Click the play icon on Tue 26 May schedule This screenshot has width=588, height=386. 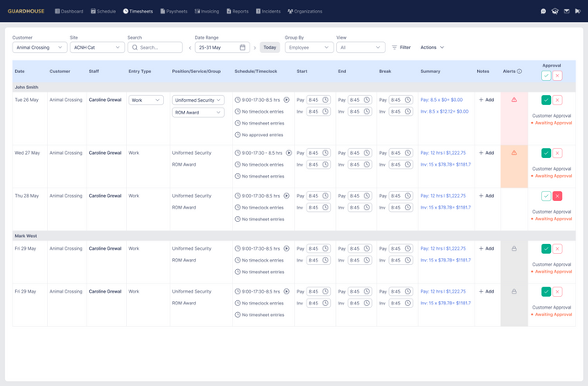tap(286, 100)
